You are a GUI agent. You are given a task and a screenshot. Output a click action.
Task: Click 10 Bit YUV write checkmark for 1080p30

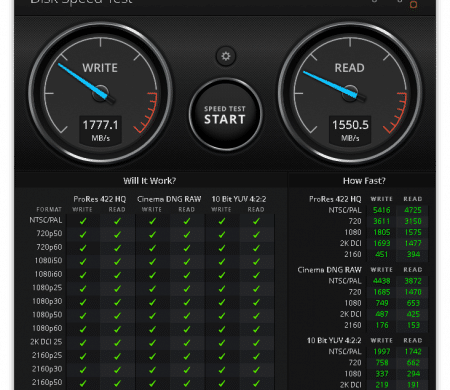coord(222,302)
